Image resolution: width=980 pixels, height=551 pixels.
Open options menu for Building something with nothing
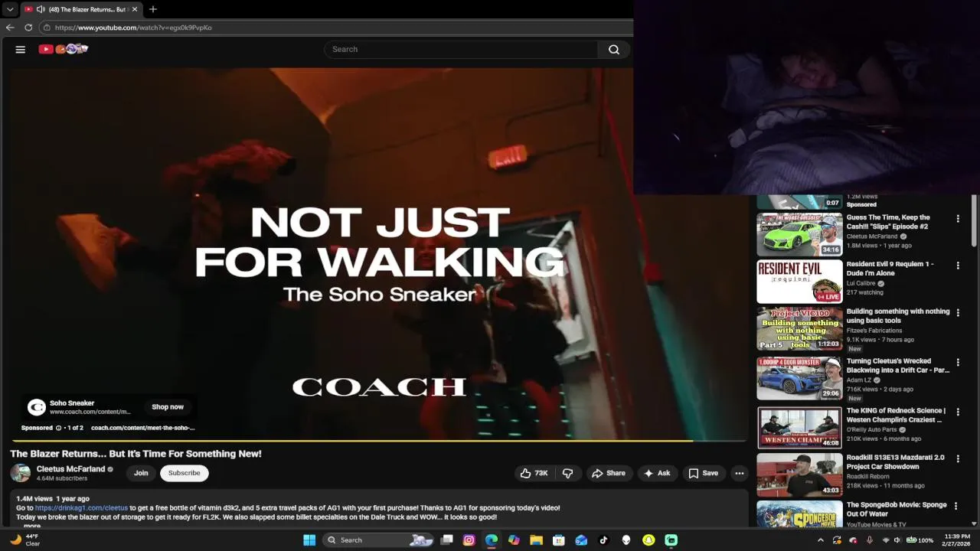pyautogui.click(x=958, y=313)
